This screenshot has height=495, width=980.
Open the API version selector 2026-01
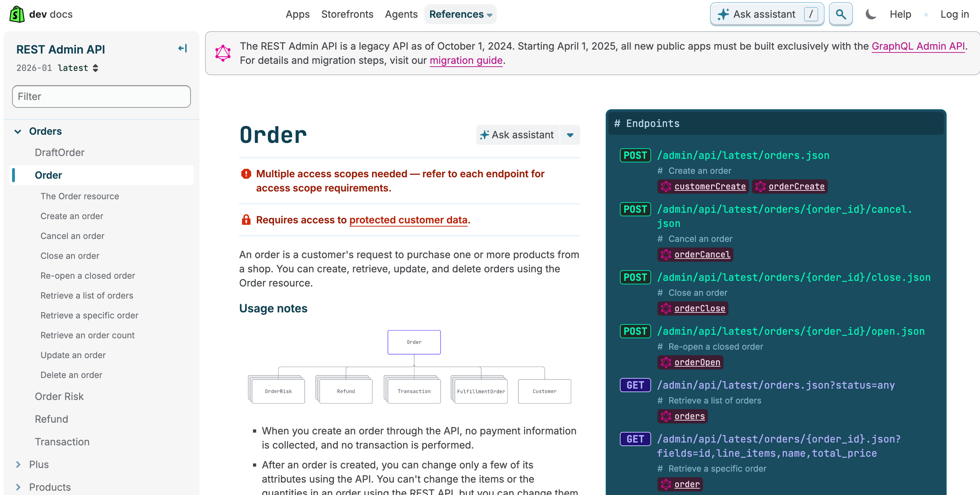tap(57, 68)
